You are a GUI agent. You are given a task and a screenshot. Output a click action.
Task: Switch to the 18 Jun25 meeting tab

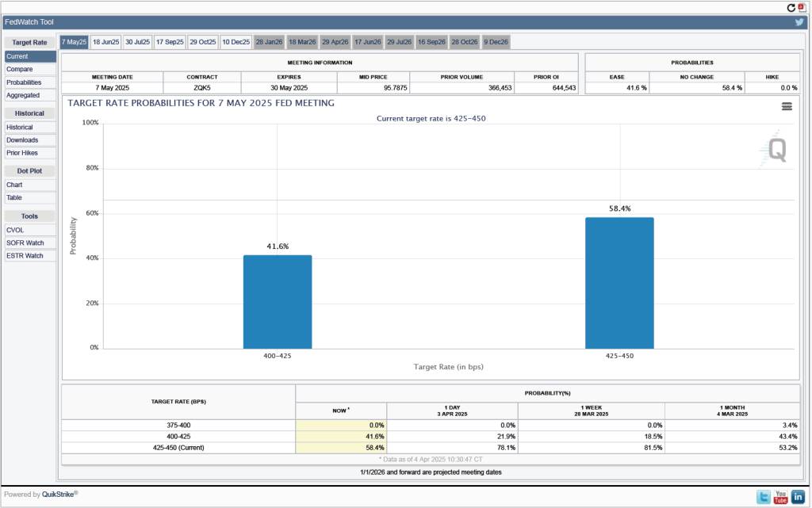[105, 41]
